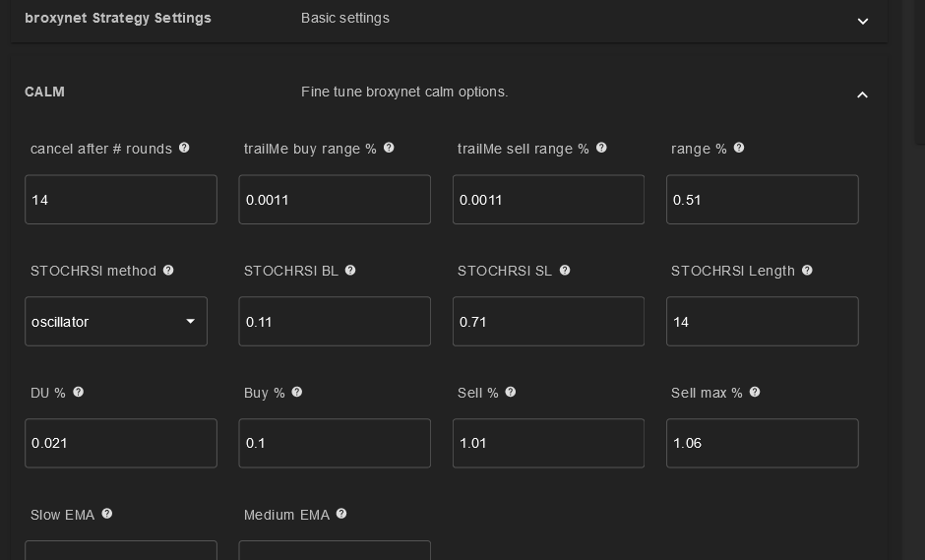The width and height of the screenshot is (925, 560).
Task: Click the Sell % input showing 1.01
Action: click(x=548, y=443)
